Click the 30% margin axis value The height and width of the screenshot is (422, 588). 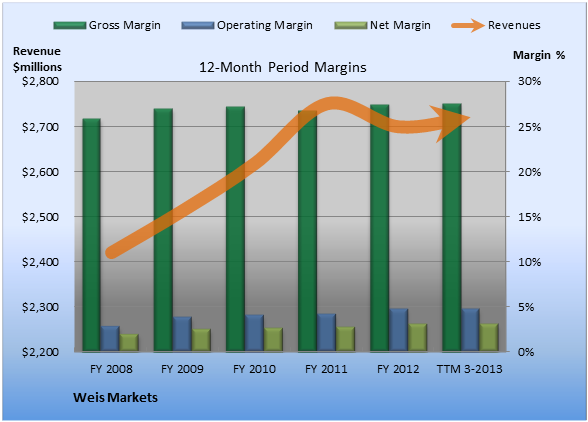pos(529,81)
